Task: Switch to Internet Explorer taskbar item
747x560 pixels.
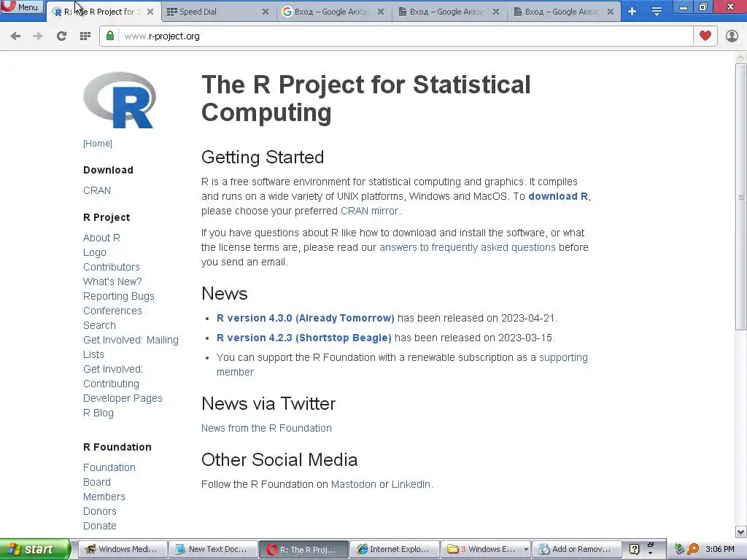Action: pyautogui.click(x=395, y=549)
